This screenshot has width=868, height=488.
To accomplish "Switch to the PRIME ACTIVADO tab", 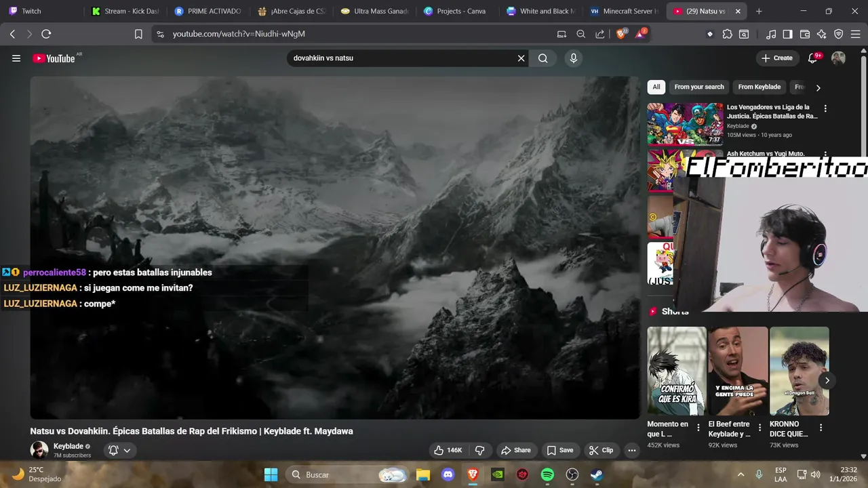I will (208, 11).
